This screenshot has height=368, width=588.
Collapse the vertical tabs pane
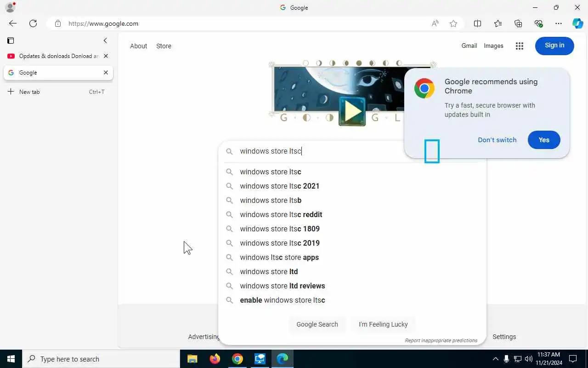click(105, 40)
